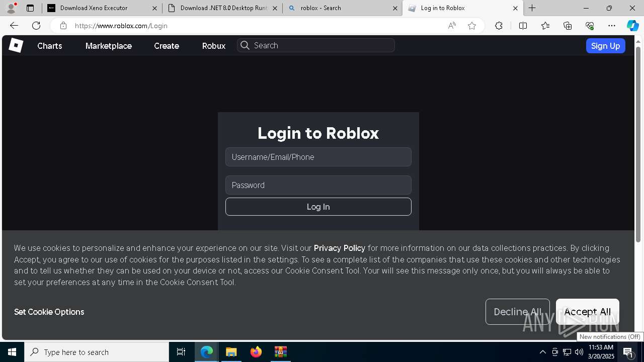Close the Log in to Roblox tab

pos(515,8)
